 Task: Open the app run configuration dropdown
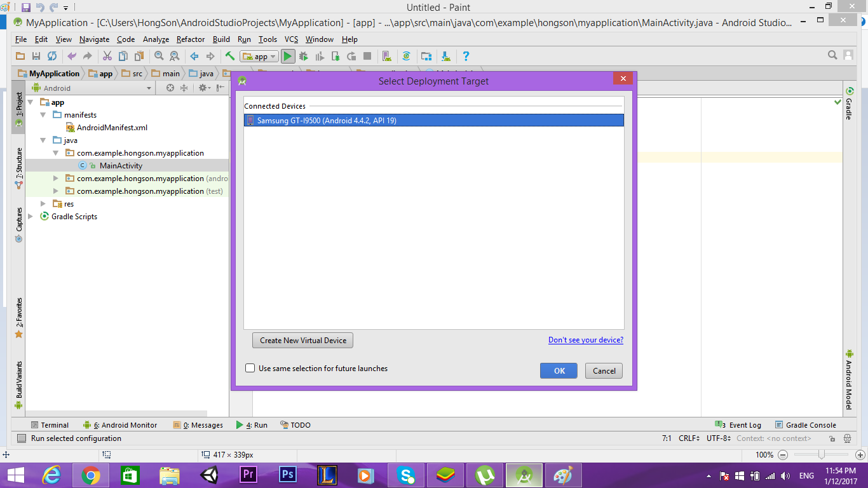(x=259, y=57)
